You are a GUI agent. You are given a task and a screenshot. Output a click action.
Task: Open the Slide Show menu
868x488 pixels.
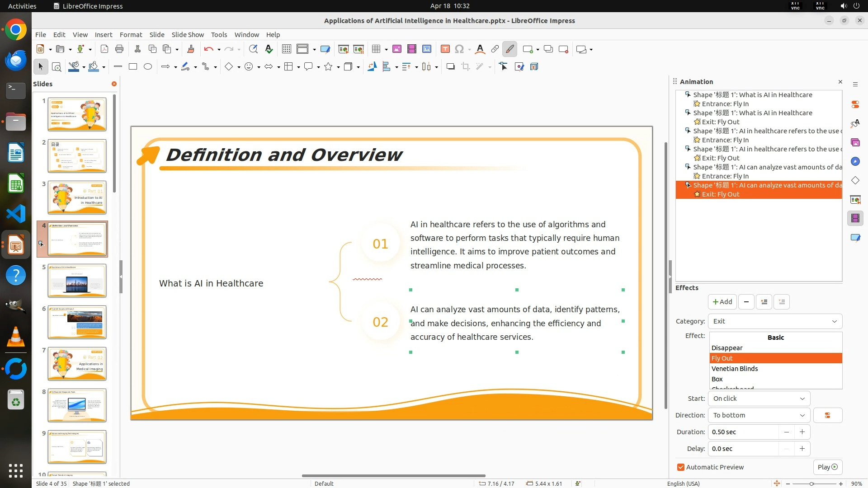coord(188,35)
